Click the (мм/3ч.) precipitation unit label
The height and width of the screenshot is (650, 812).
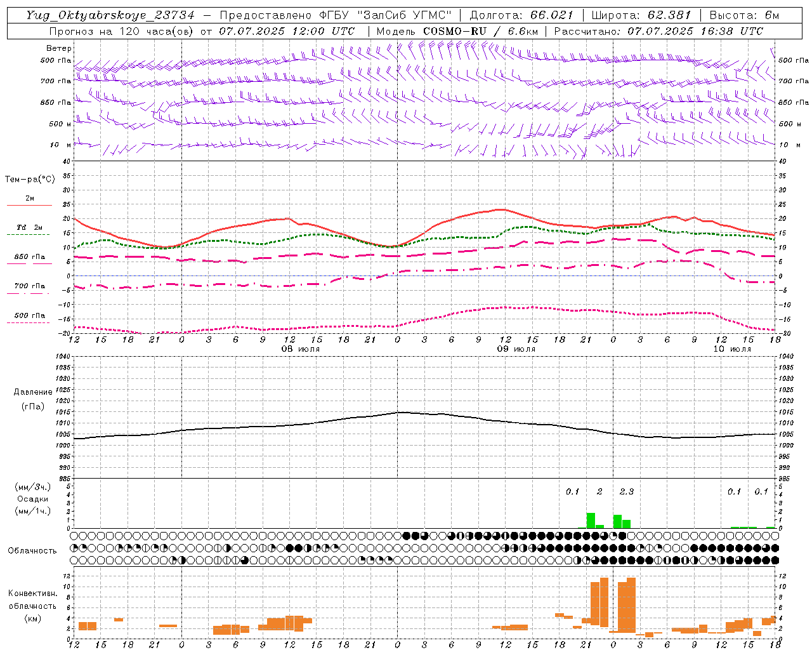coord(32,487)
